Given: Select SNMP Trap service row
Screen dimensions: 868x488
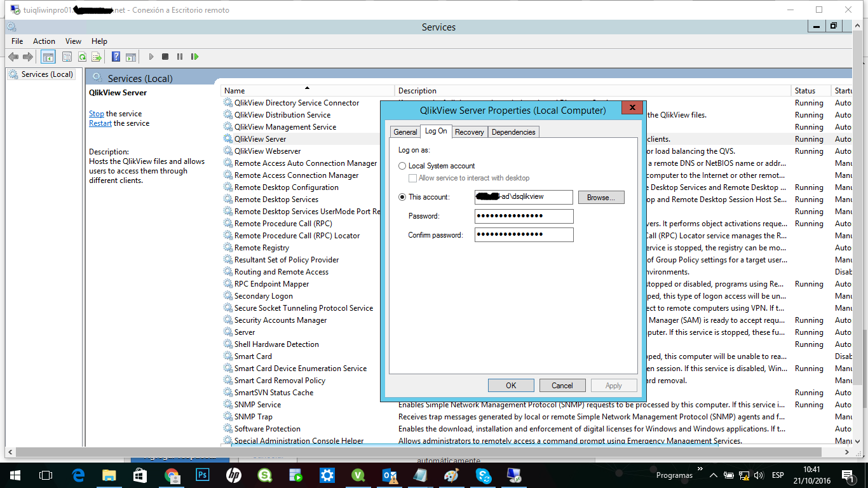Looking at the screenshot, I should (253, 417).
